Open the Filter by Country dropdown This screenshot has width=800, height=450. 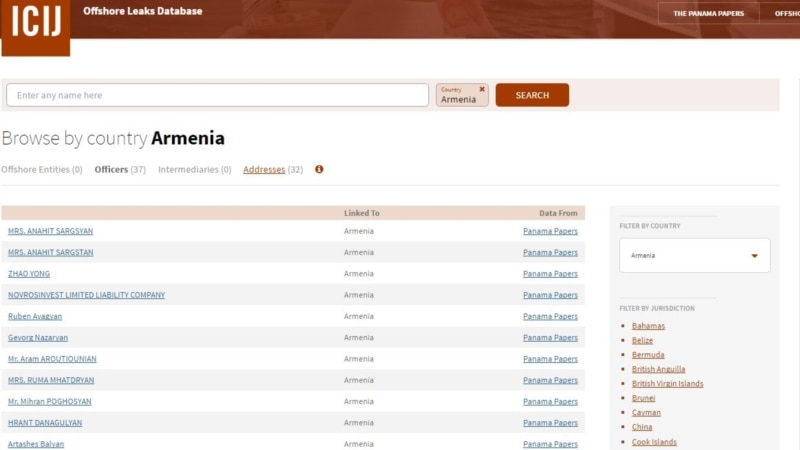point(694,255)
